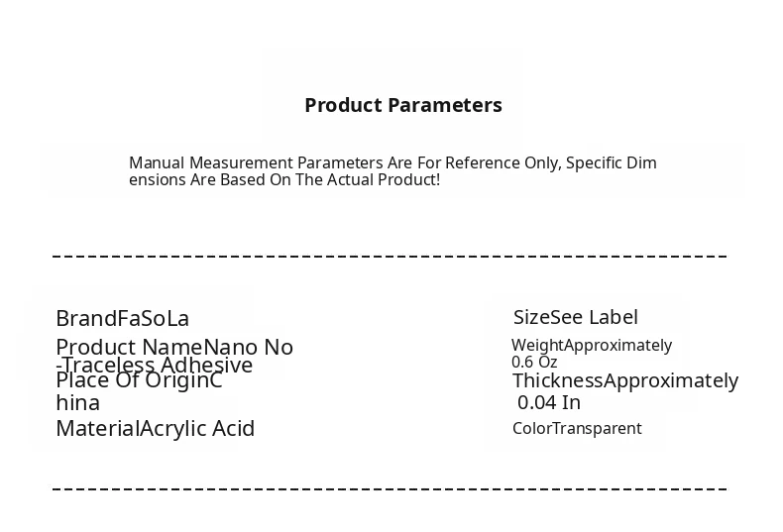Select the "WeightApproximately" line
Screen dimensions: 783x532
591,346
